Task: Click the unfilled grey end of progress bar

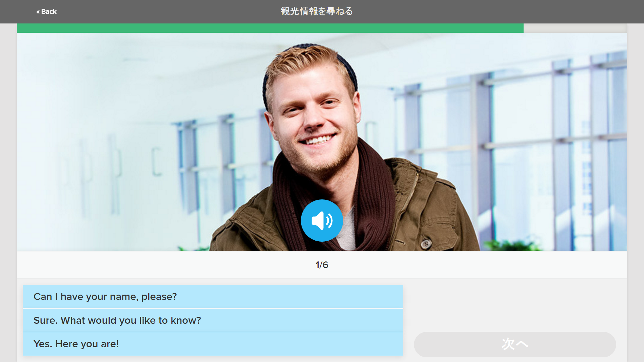Action: pos(575,28)
